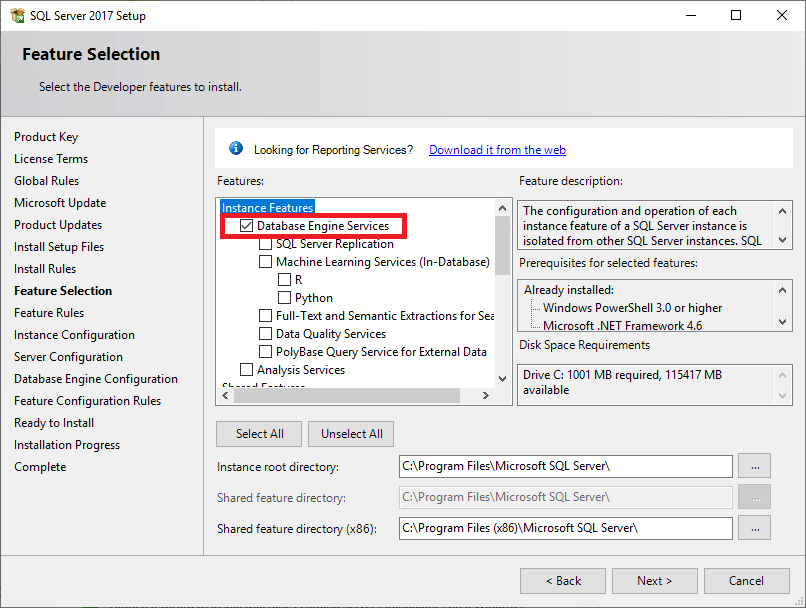Click the feature description scroll-down arrow
806x608 pixels.
[x=782, y=239]
